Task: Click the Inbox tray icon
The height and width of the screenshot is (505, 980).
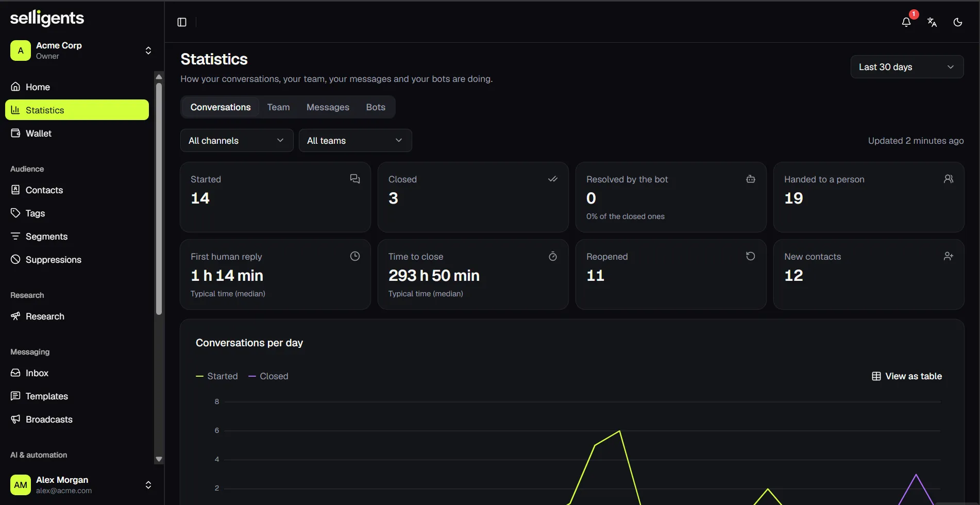Action: coord(15,373)
